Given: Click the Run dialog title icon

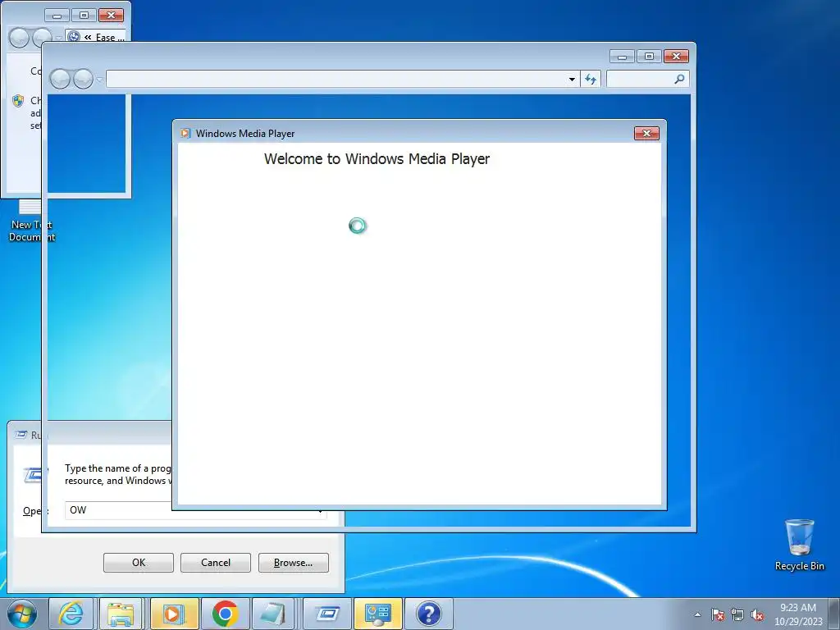Looking at the screenshot, I should pyautogui.click(x=21, y=435).
